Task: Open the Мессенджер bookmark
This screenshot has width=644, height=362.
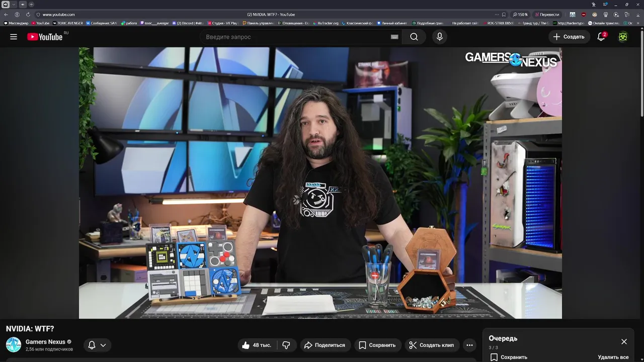Action: pyautogui.click(x=16, y=23)
